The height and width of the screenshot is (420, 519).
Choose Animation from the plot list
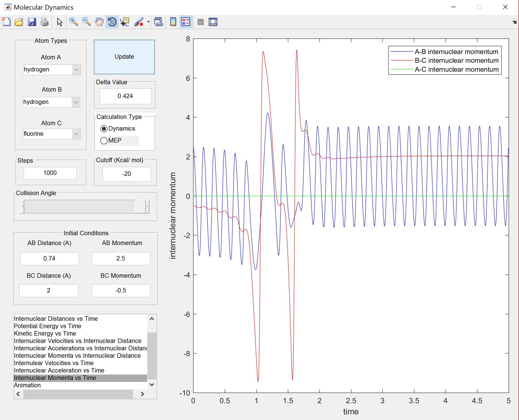click(x=27, y=385)
